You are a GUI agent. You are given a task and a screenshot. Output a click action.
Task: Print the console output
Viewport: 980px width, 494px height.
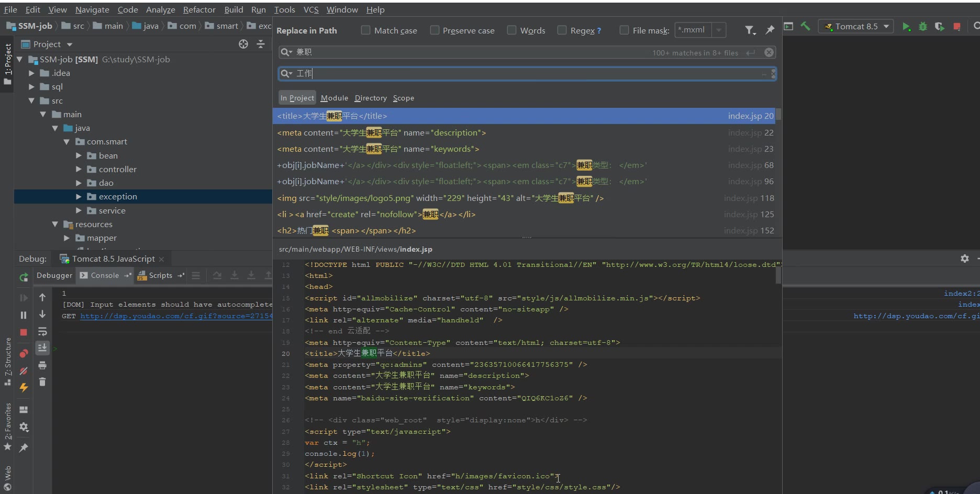tap(42, 365)
